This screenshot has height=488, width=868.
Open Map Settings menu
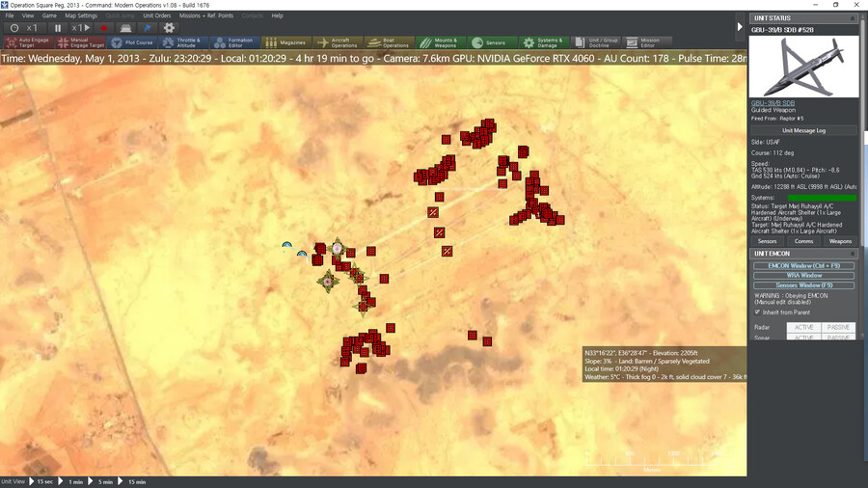(x=81, y=15)
